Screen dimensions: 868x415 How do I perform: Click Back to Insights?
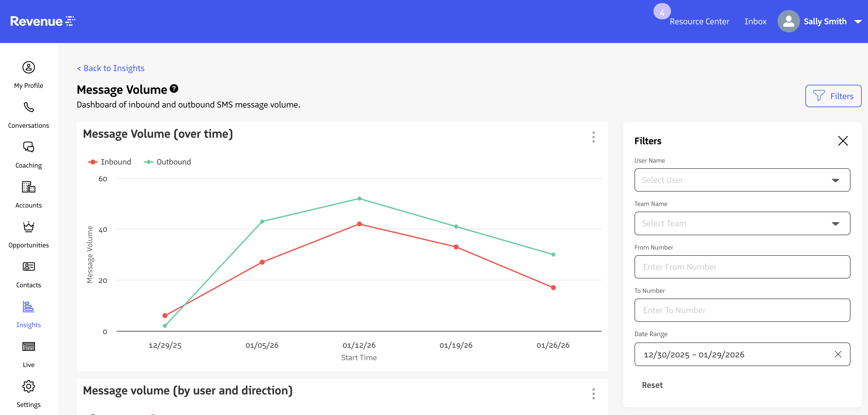[x=111, y=68]
